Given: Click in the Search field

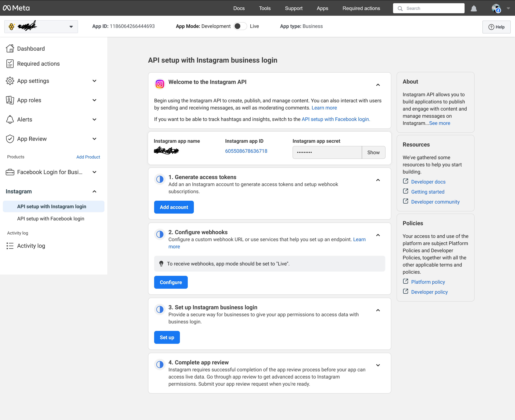Looking at the screenshot, I should coord(429,8).
